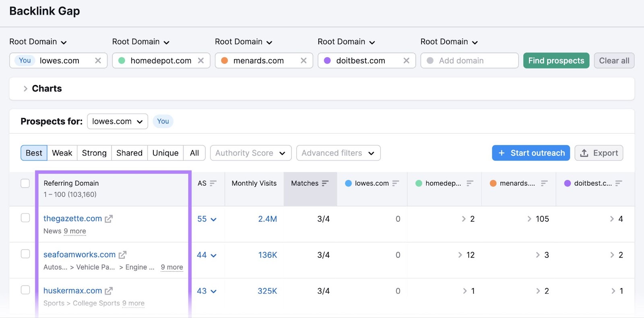Select the Shared tab
Viewport: 644px width, 318px height.
pos(129,153)
